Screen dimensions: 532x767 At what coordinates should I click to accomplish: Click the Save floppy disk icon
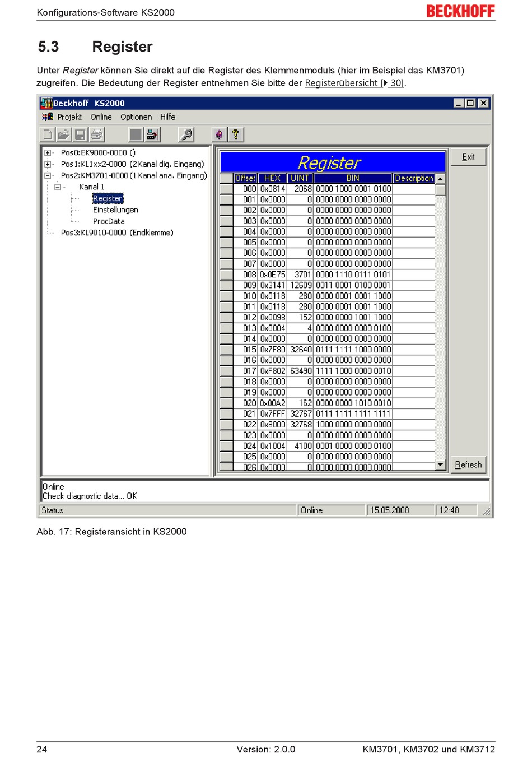pos(80,134)
